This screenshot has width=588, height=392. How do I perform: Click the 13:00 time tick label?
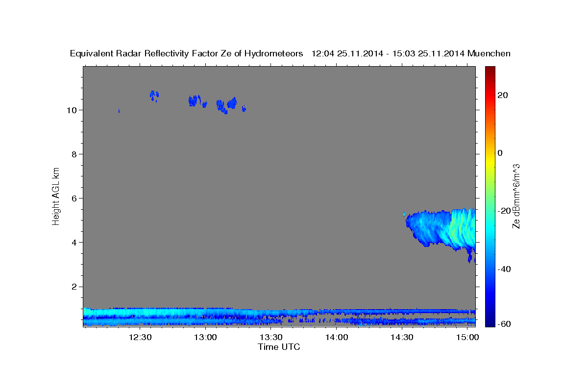point(205,337)
